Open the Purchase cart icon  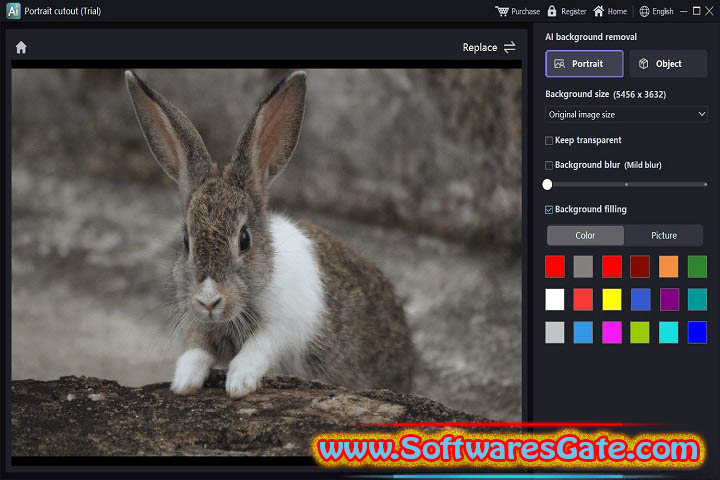501,11
